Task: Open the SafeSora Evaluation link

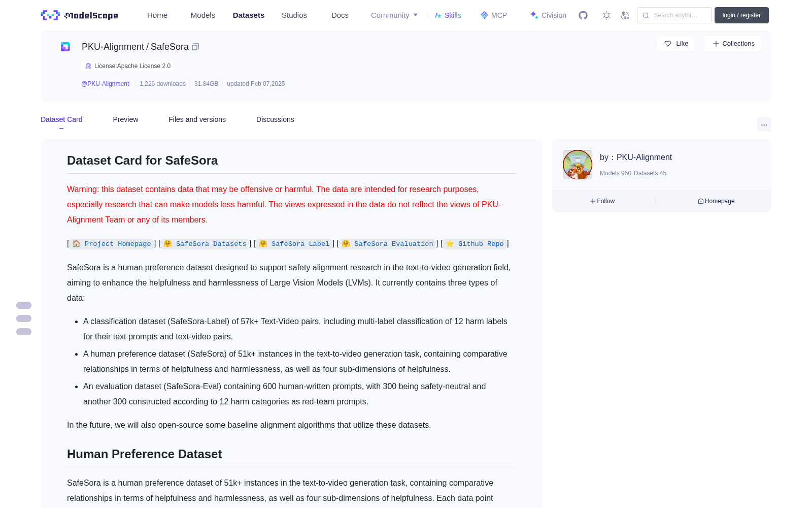Action: pos(388,244)
